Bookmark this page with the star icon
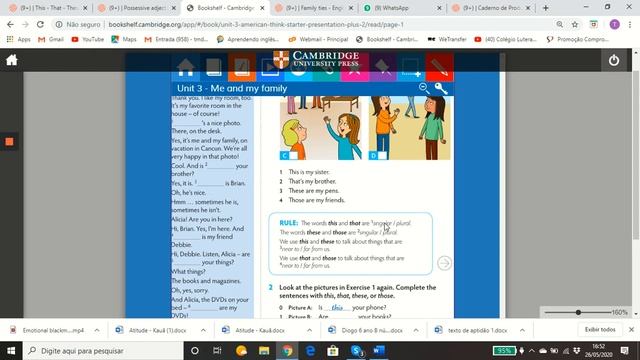 [575, 24]
